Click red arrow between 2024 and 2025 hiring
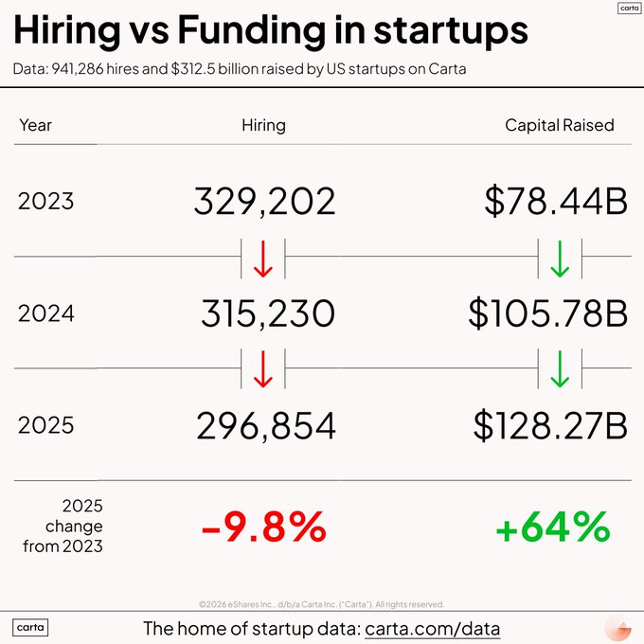The height and width of the screenshot is (644, 644). coord(263,368)
